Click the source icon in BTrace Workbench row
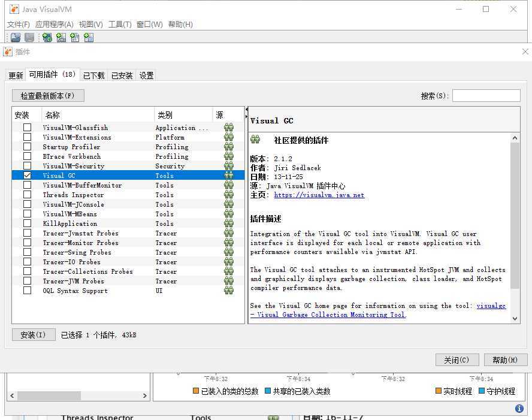 (229, 156)
